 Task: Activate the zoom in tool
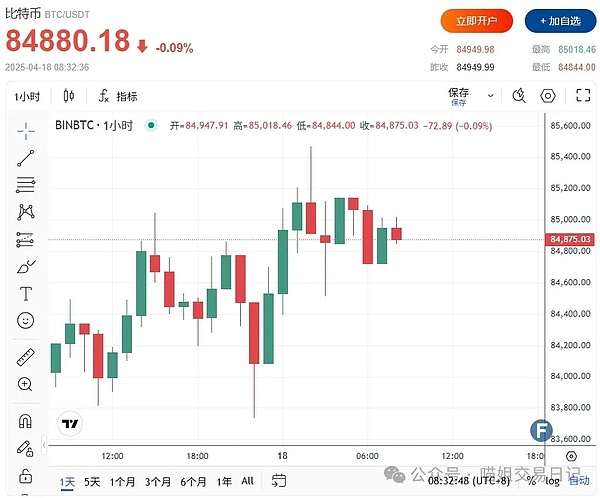click(26, 384)
